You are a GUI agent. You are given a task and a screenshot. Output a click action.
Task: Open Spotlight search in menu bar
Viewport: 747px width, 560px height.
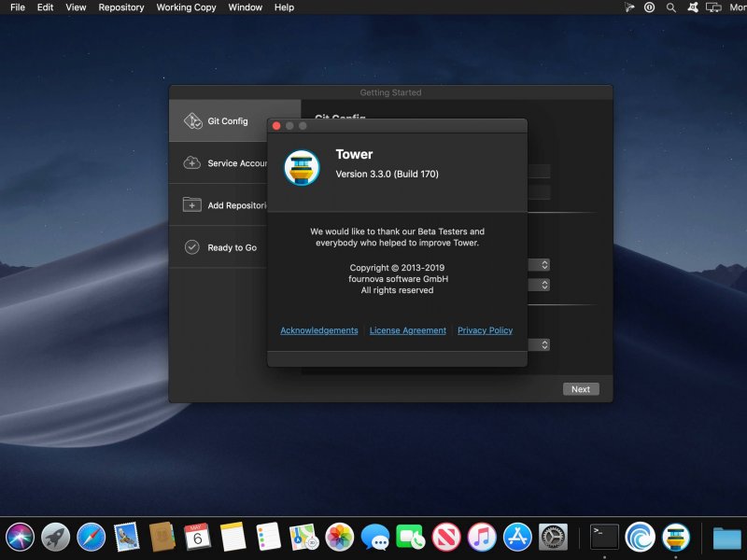pos(670,7)
